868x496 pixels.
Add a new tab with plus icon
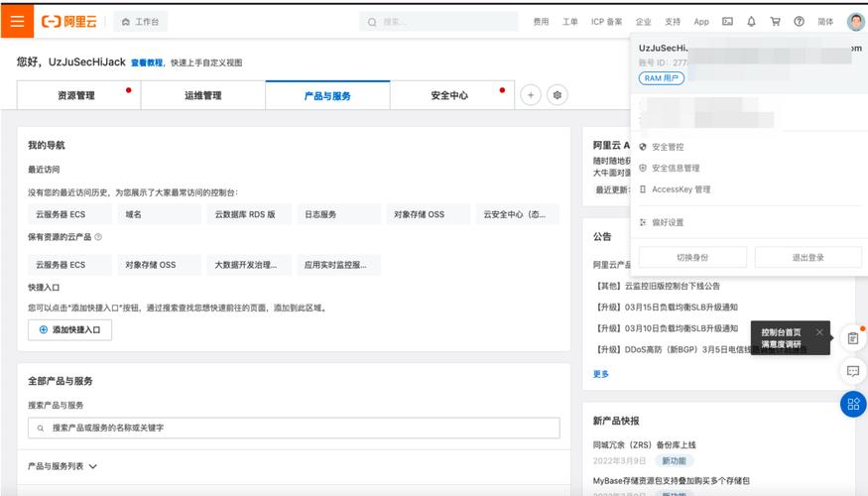point(531,95)
